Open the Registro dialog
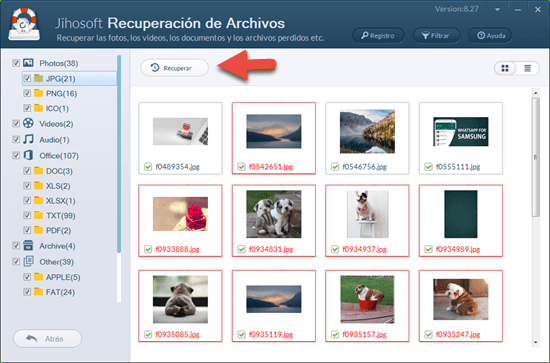 tap(378, 35)
